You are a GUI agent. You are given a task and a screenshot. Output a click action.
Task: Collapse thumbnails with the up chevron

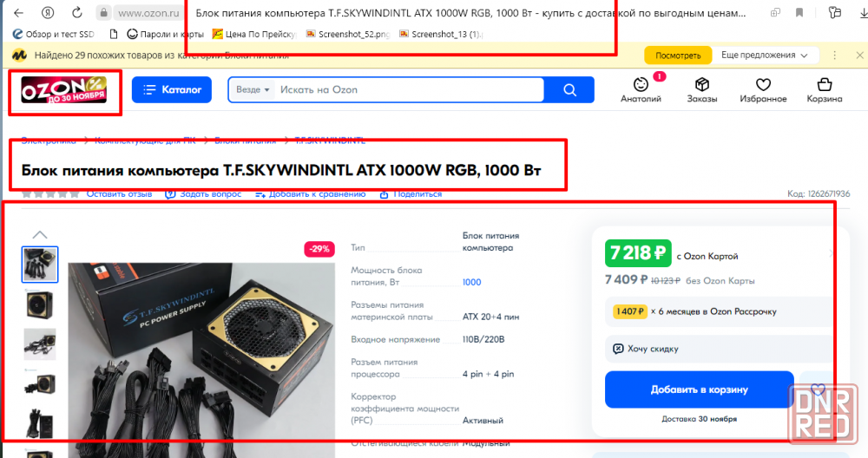[x=40, y=234]
